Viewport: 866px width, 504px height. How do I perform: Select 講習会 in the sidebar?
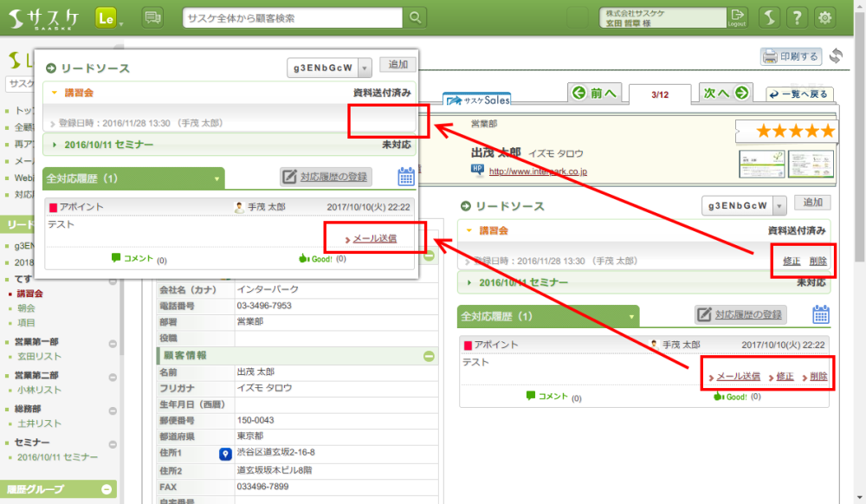coord(29,294)
